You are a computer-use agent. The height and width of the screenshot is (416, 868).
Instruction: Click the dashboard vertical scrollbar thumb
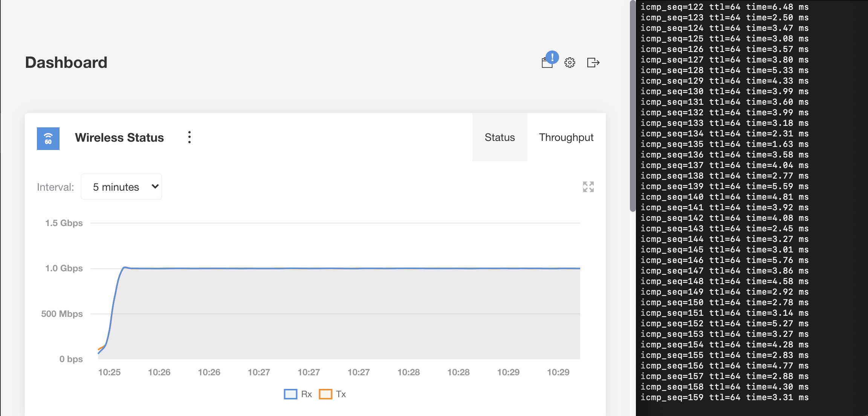click(x=633, y=106)
